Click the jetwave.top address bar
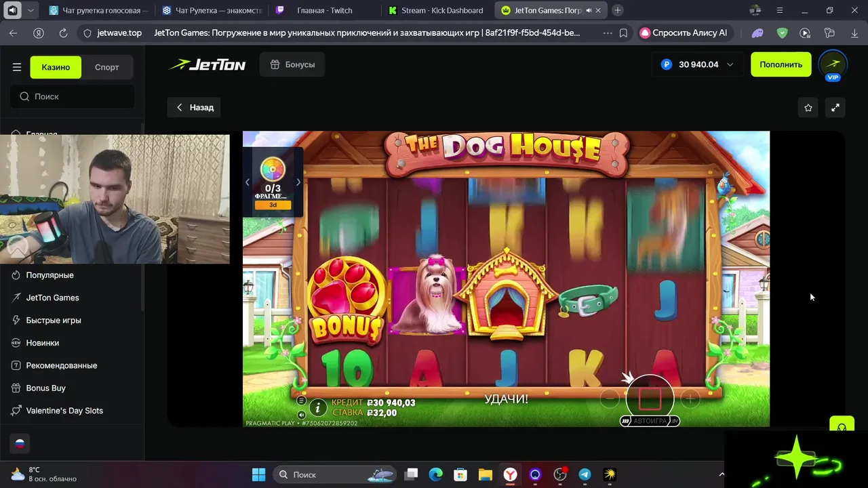This screenshot has width=868, height=488. point(119,33)
